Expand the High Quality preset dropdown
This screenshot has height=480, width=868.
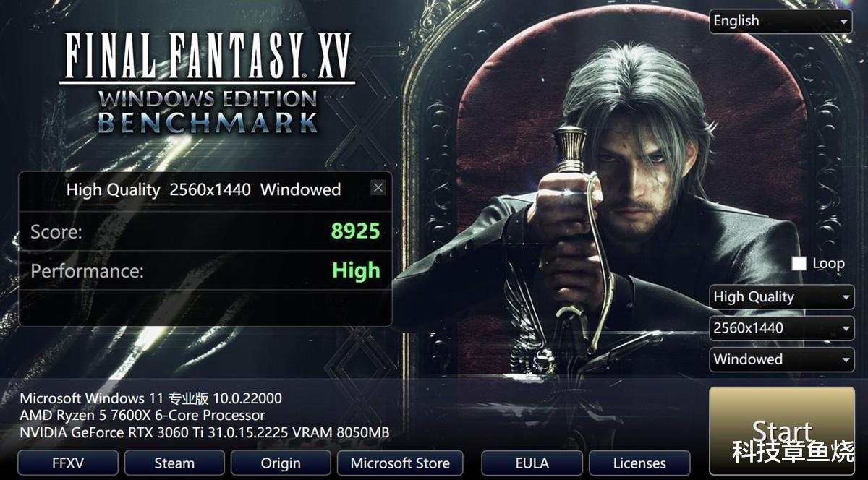(782, 297)
